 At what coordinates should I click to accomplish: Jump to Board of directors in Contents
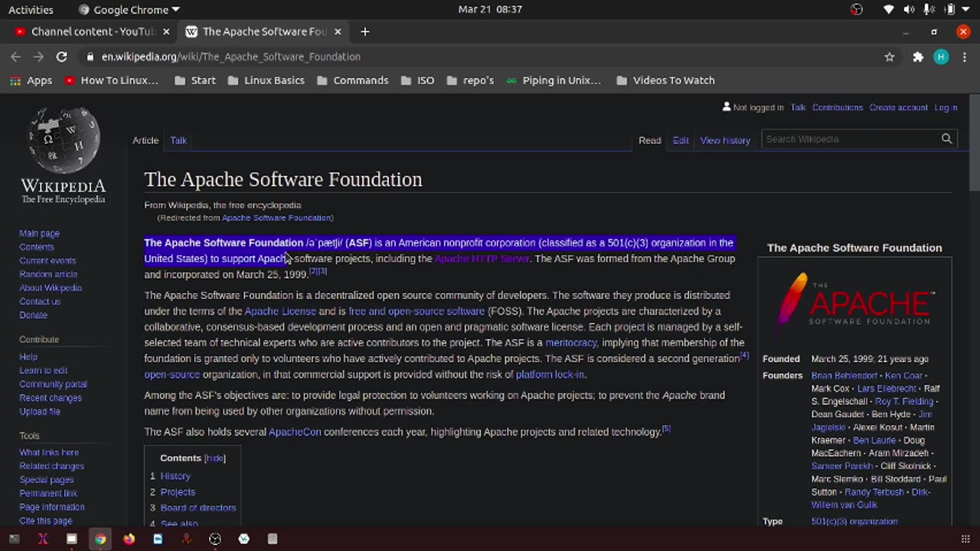[198, 508]
